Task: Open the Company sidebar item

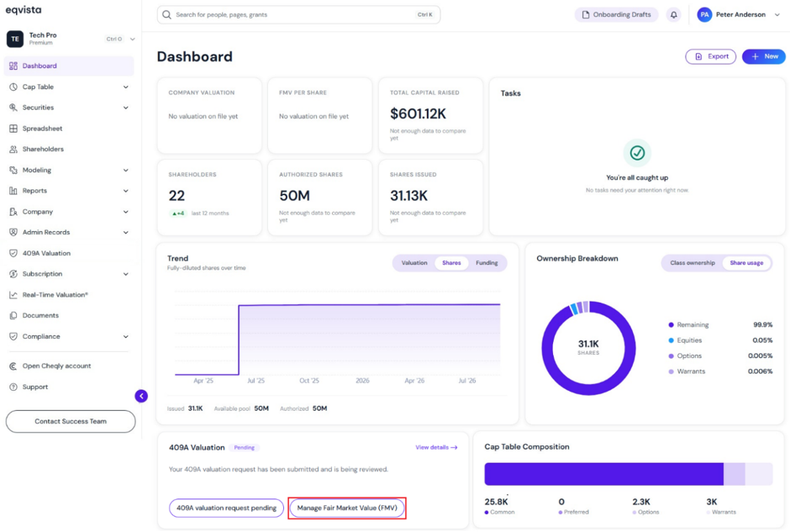Action: (x=69, y=212)
